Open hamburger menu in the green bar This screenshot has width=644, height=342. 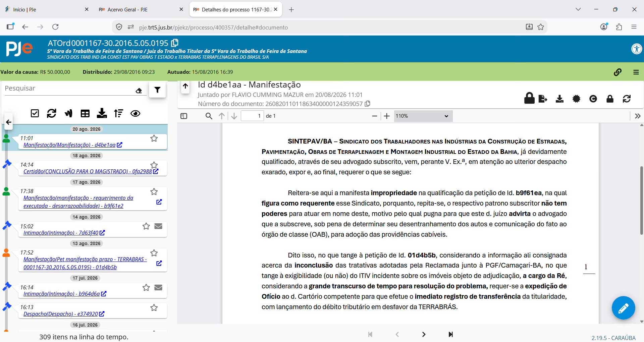tap(636, 72)
